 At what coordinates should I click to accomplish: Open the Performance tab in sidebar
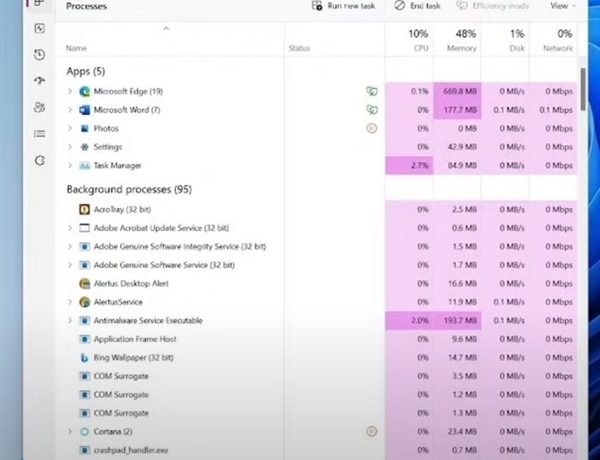click(x=39, y=29)
